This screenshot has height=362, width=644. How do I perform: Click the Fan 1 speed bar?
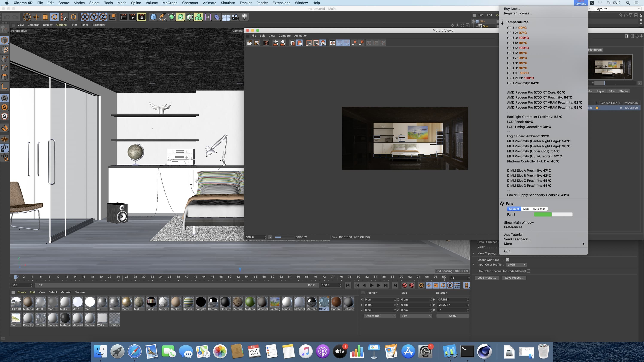click(553, 214)
